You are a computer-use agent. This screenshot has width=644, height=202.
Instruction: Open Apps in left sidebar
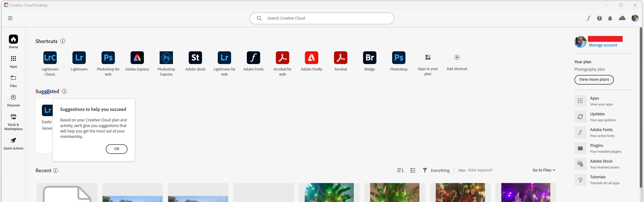coord(13,62)
